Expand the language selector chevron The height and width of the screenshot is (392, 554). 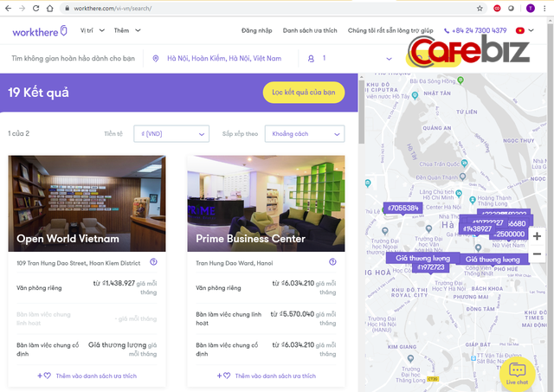click(531, 31)
